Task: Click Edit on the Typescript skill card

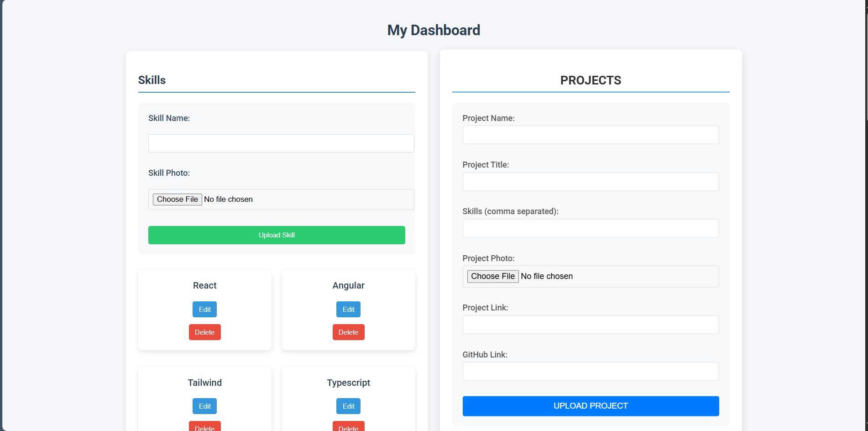Action: (348, 406)
